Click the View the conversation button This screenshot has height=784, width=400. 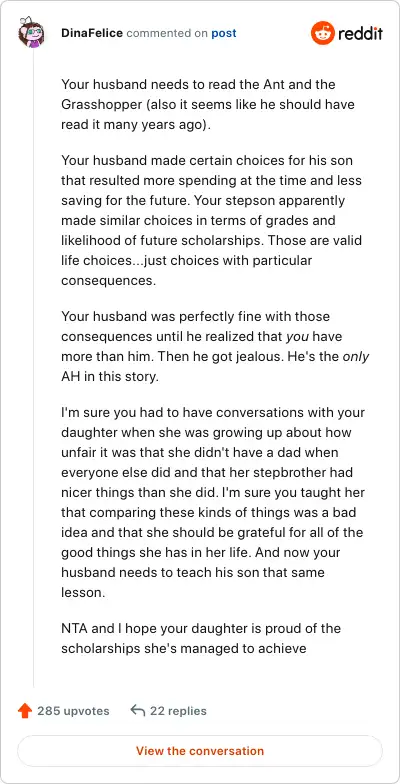[x=200, y=751]
